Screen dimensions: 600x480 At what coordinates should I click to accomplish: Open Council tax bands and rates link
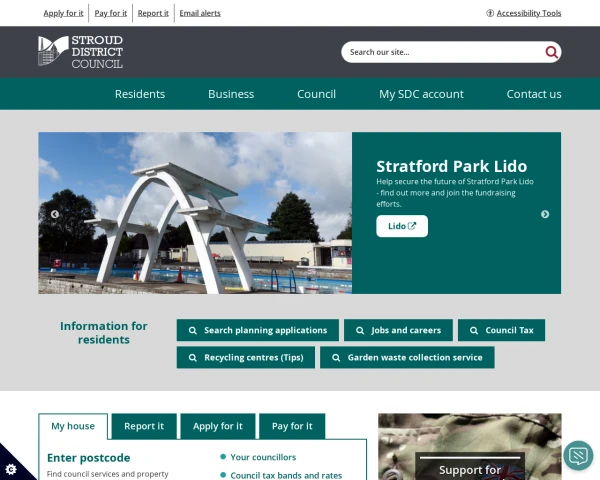pos(286,475)
